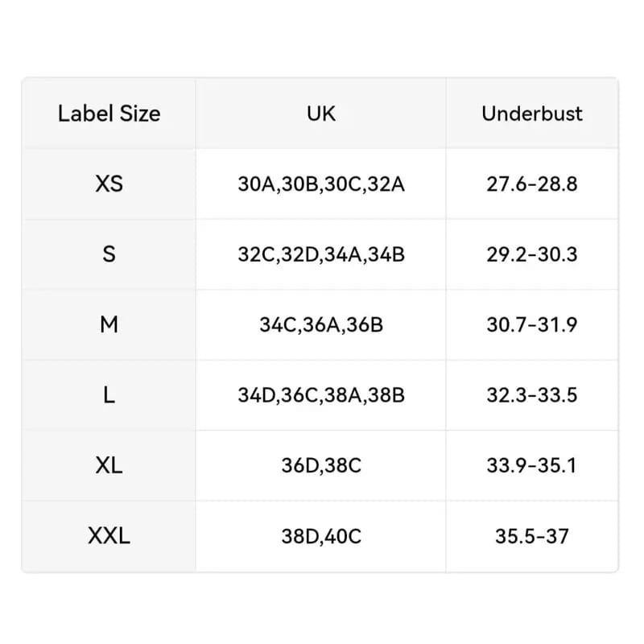
Task: Select the XXL label size cell
Action: click(109, 536)
